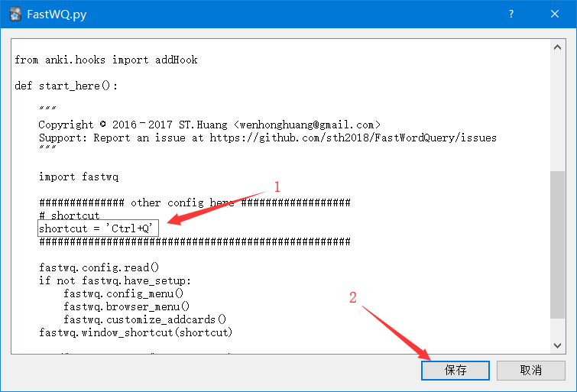Click the 'import fastwq' line
577x392 pixels.
[x=79, y=177]
